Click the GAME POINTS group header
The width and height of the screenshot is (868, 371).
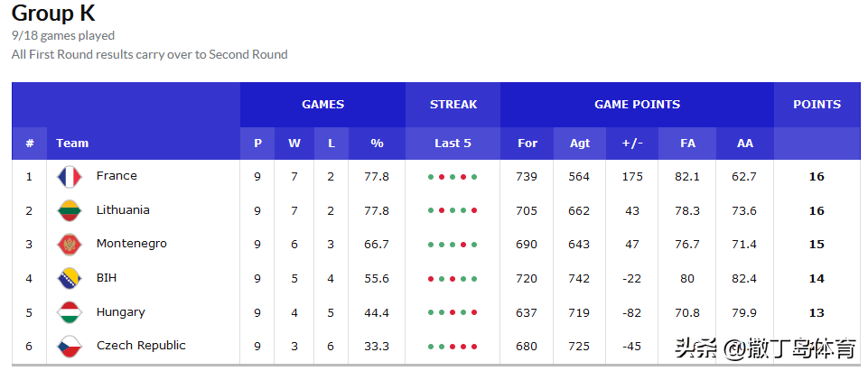[x=637, y=105]
